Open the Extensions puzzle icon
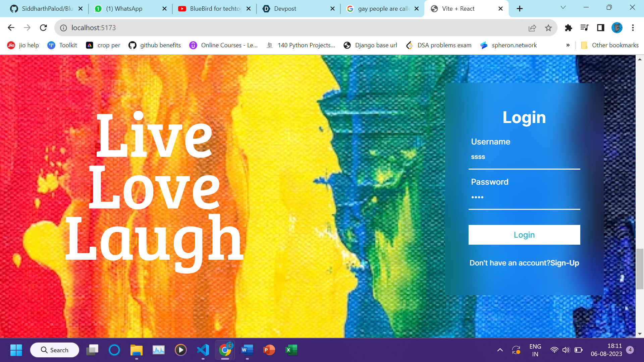This screenshot has height=362, width=644. pos(568,28)
